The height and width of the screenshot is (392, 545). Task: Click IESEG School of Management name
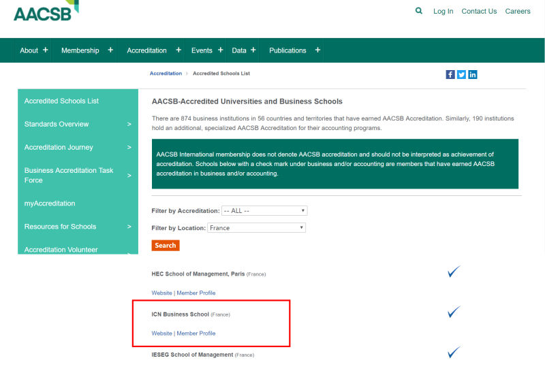(192, 355)
